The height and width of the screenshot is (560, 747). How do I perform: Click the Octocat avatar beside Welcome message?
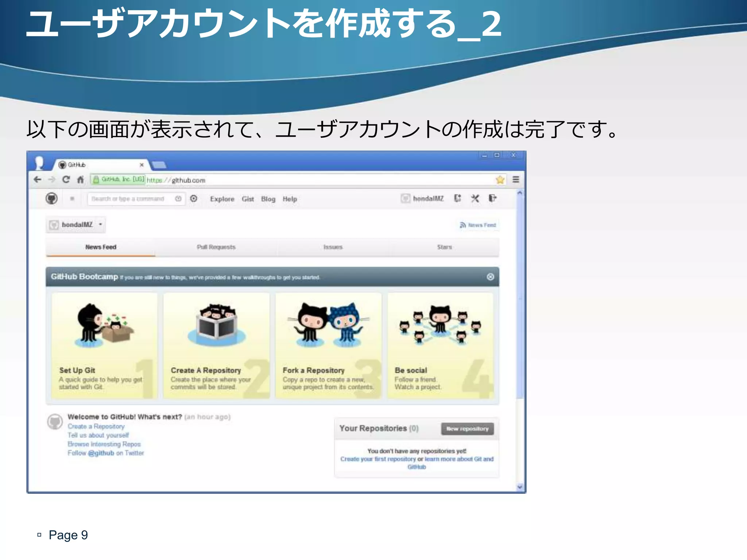(x=55, y=422)
